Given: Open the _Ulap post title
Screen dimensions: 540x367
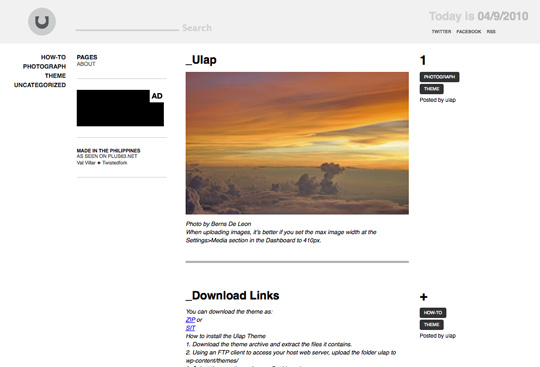Looking at the screenshot, I should [201, 60].
